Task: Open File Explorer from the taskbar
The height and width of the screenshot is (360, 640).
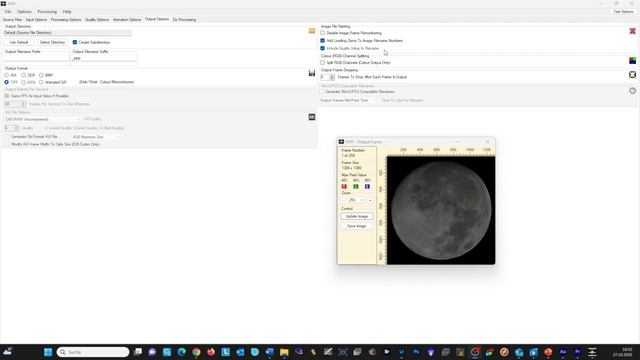Action: click(x=284, y=352)
